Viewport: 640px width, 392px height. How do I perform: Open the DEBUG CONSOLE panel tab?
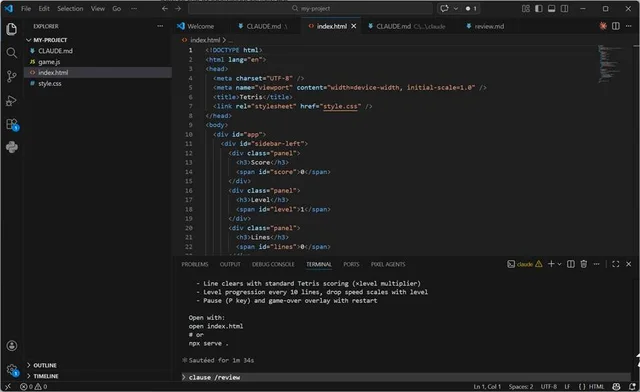[x=273, y=264]
